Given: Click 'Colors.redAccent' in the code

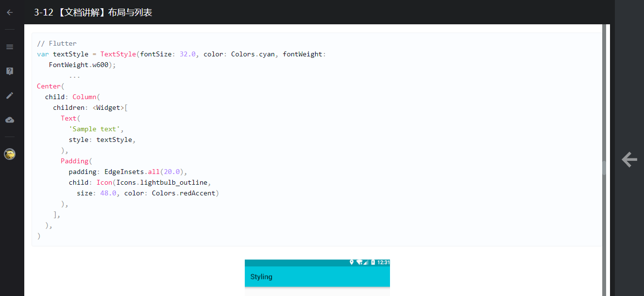Looking at the screenshot, I should [x=184, y=193].
